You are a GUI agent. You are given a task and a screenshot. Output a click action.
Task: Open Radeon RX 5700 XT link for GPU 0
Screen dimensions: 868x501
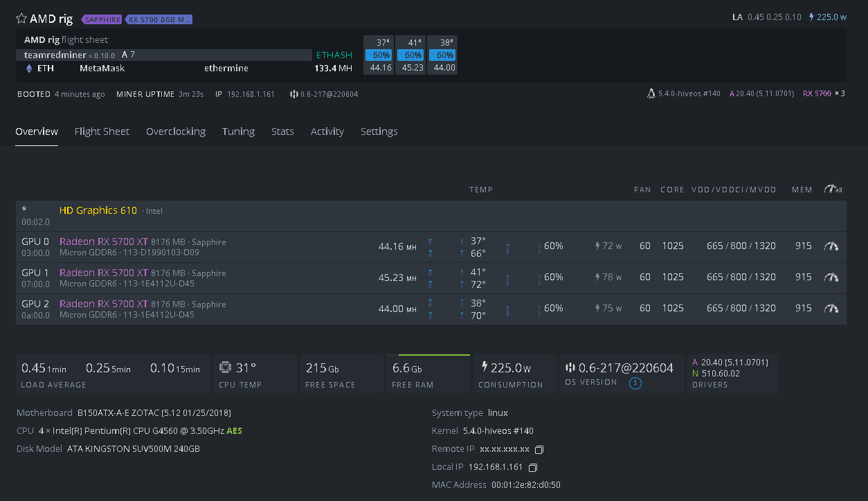tap(104, 242)
